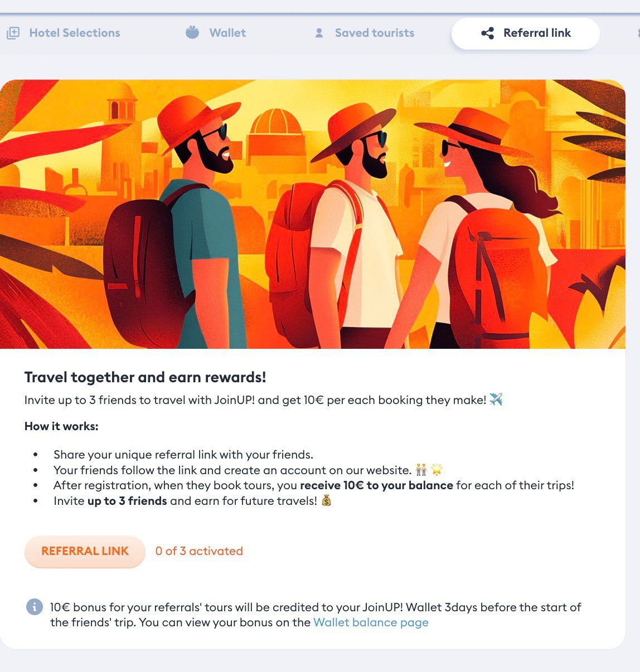Click the share icon on Referral link
Viewport: 640px width, 672px height.
click(x=487, y=33)
